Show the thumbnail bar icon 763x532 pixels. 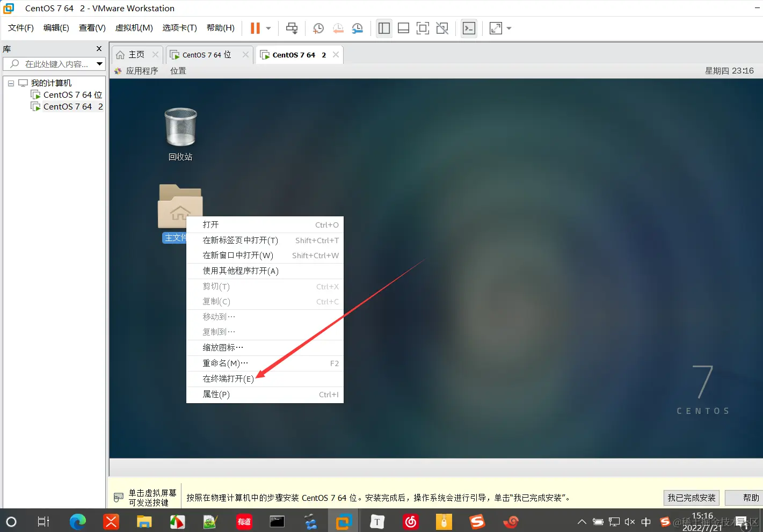coord(403,28)
